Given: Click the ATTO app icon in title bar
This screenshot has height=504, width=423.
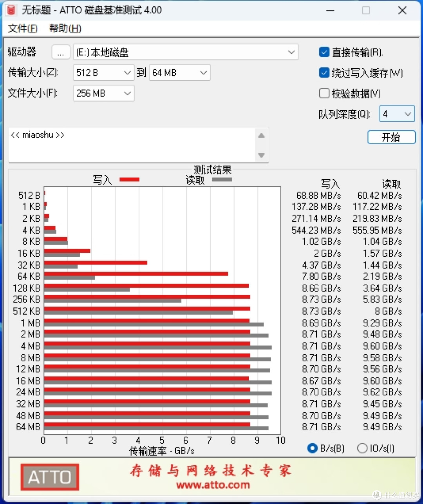Looking at the screenshot, I should 11,10.
